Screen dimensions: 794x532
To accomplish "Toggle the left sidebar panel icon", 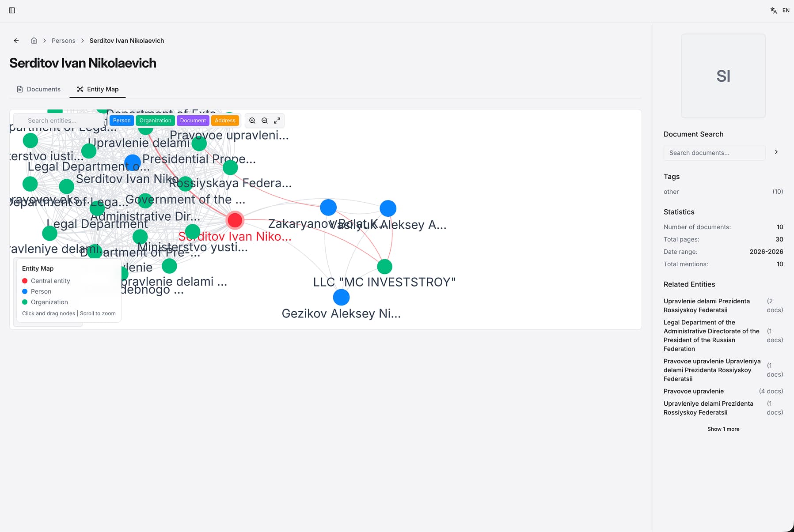I will (12, 11).
